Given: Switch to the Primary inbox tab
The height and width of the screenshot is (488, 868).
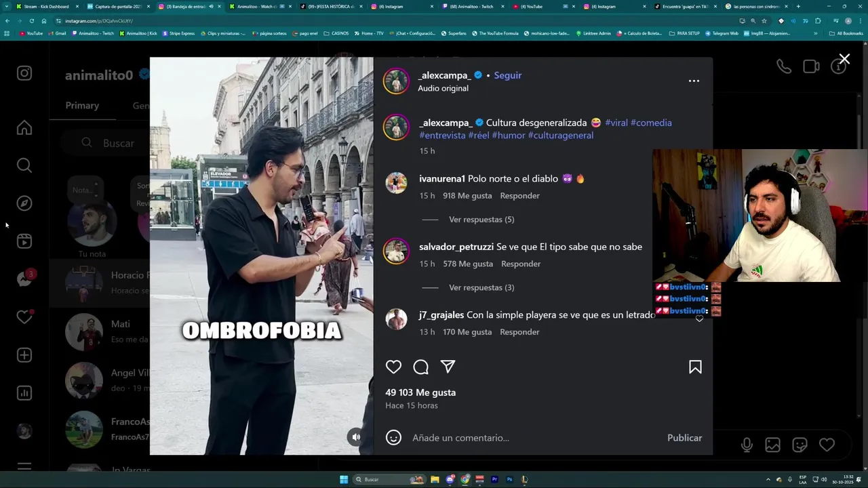Looking at the screenshot, I should 82,106.
